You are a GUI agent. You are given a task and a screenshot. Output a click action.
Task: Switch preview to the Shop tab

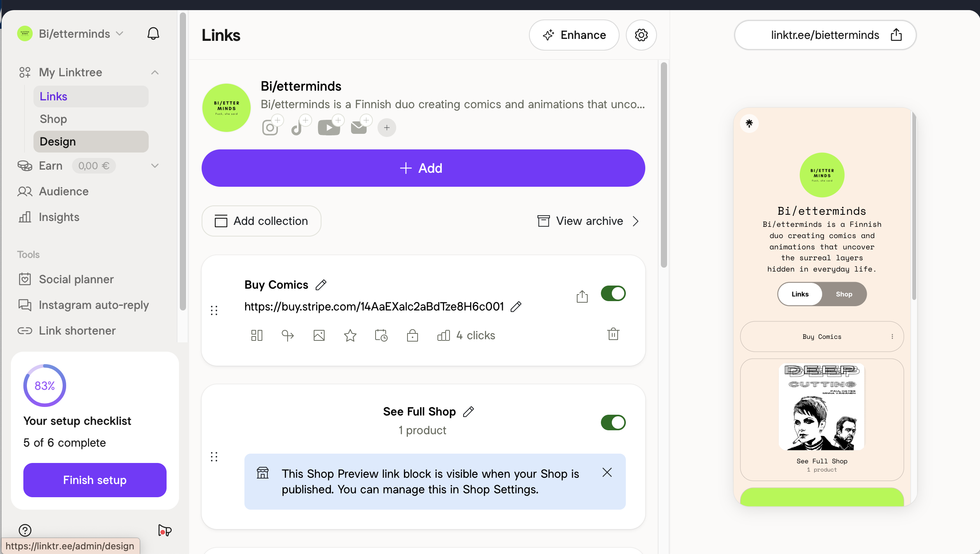(843, 294)
